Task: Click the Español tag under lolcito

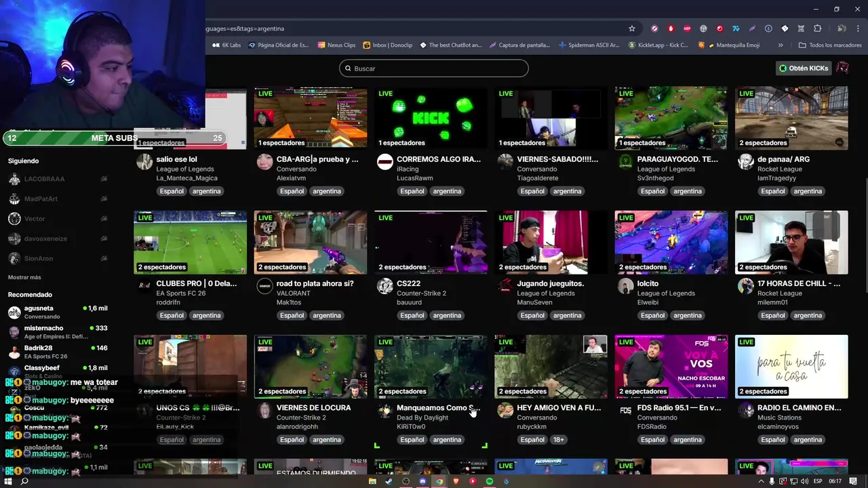Action: 652,315
